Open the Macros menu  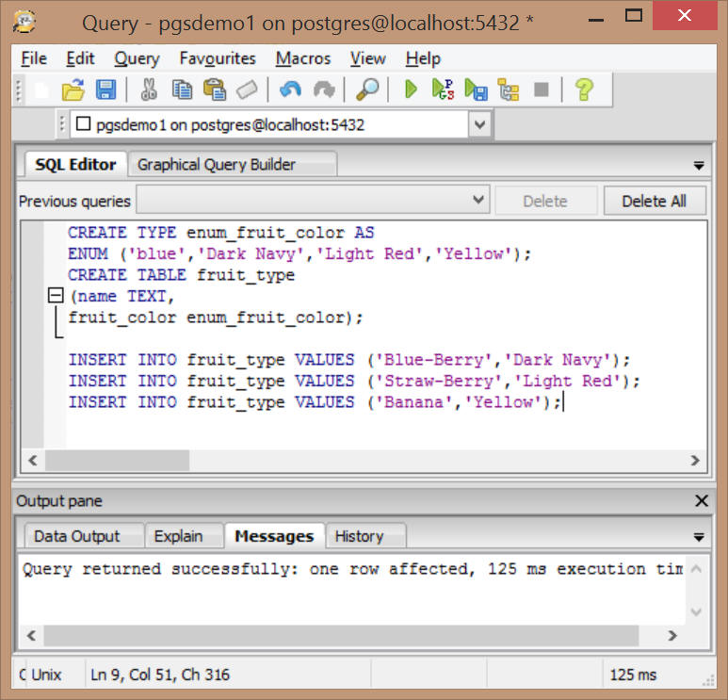[302, 58]
